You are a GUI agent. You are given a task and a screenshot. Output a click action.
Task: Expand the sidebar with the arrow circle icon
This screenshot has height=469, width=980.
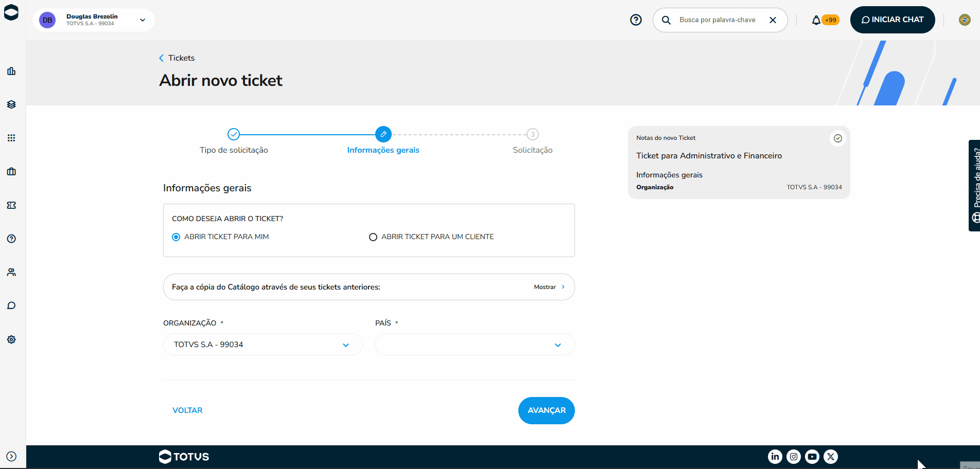11,457
